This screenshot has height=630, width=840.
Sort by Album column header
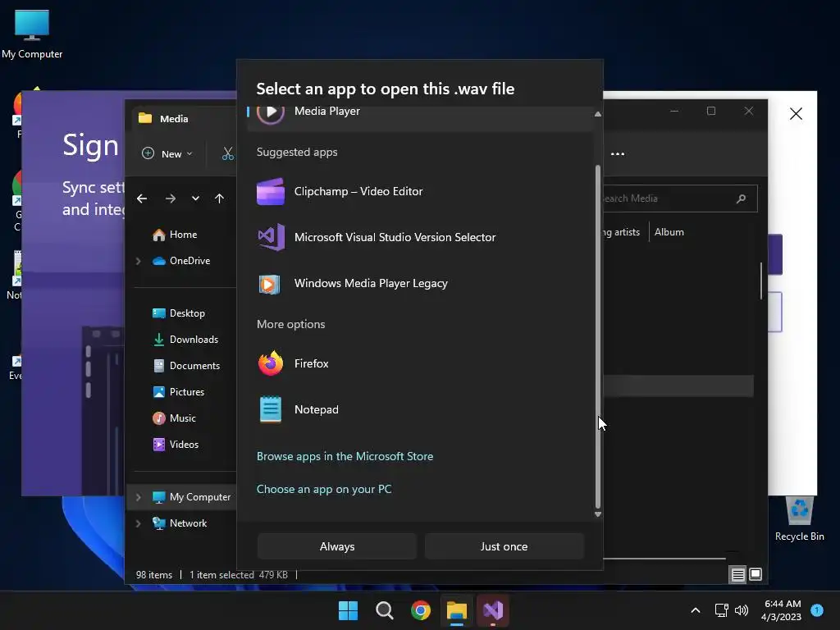(x=669, y=232)
